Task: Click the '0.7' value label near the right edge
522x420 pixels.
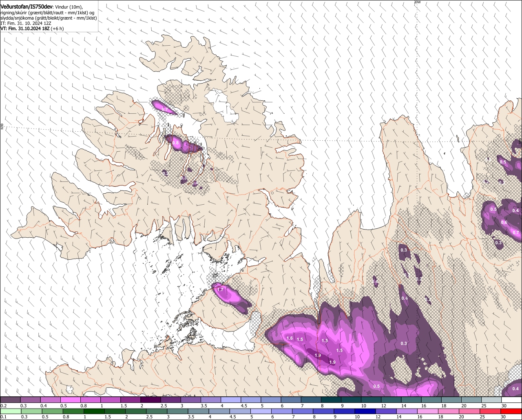Action: coord(516,233)
